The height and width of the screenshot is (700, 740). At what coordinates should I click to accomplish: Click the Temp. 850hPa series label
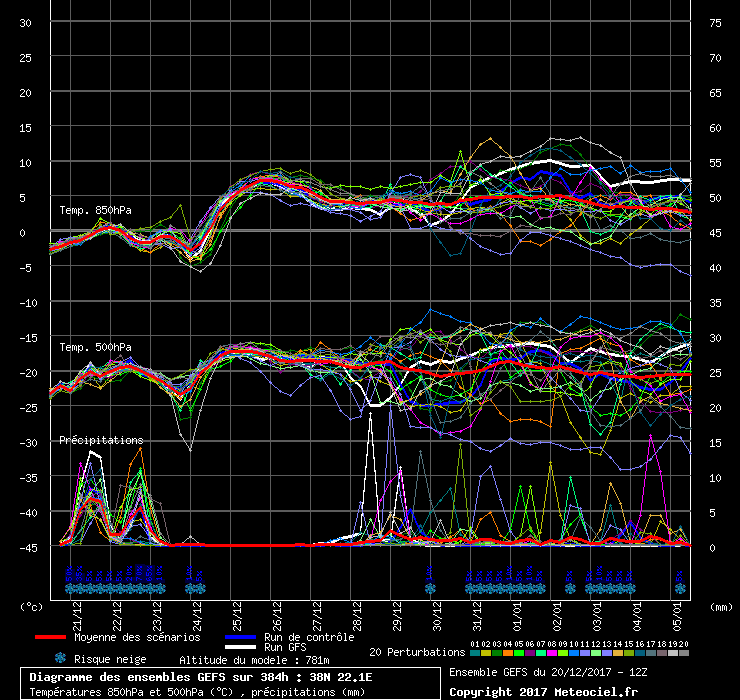95,210
